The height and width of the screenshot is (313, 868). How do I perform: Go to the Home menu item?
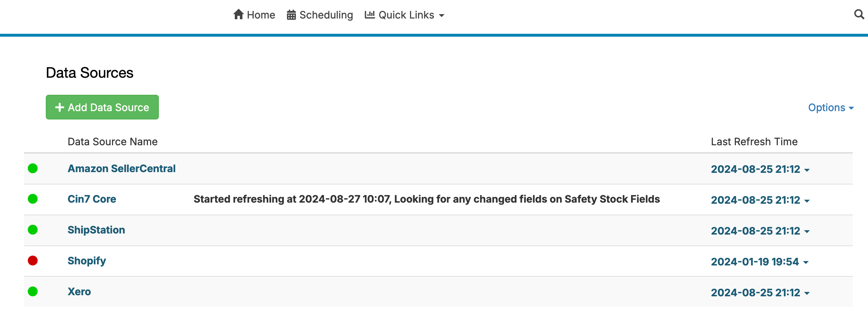pyautogui.click(x=261, y=15)
